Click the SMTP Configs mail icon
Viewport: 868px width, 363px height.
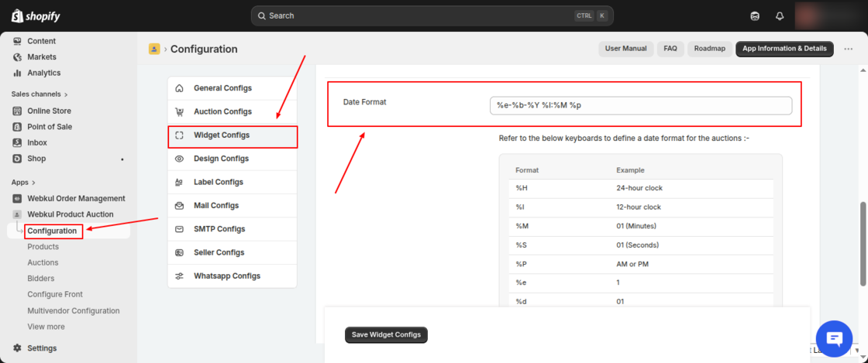click(x=179, y=229)
